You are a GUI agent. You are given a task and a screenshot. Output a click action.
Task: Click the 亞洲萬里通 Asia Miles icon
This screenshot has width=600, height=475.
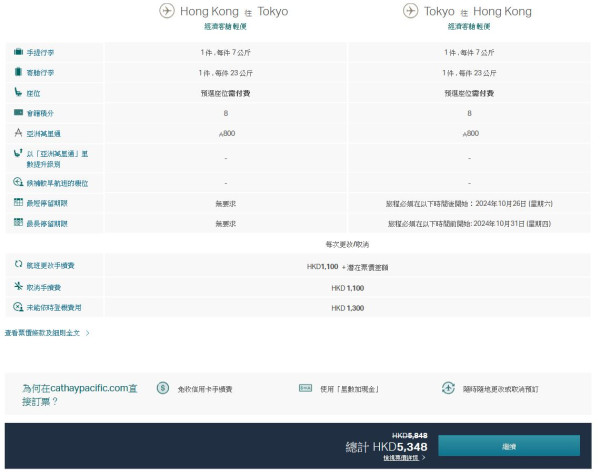click(18, 132)
